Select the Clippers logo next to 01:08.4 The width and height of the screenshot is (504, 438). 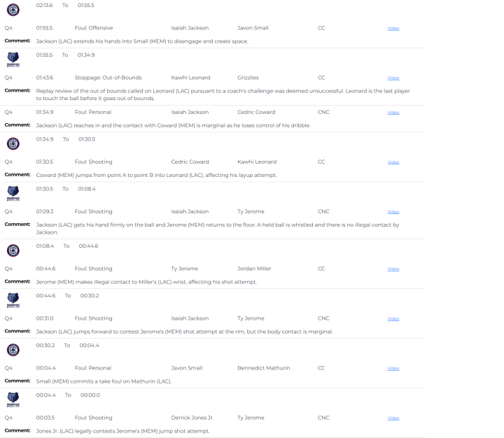13,250
